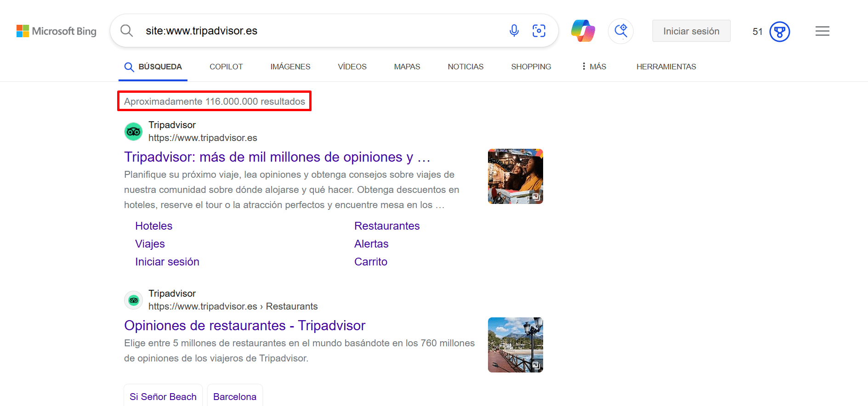Viewport: 868px width, 406px height.
Task: Open 'Opiniones de restaurantes - Tripadvisor' title
Action: tap(245, 326)
